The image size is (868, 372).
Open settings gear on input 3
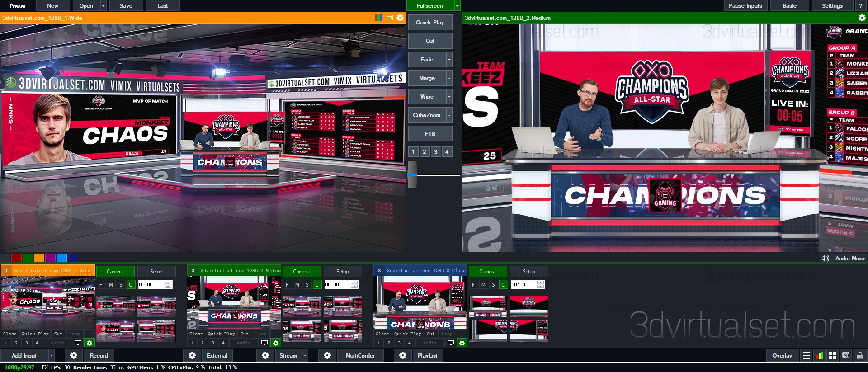click(462, 343)
